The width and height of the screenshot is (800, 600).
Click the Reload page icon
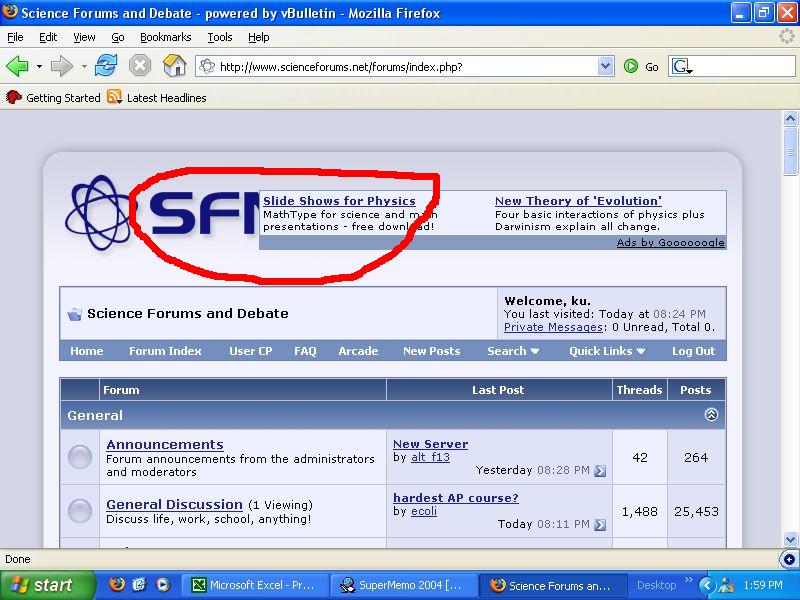[x=106, y=66]
